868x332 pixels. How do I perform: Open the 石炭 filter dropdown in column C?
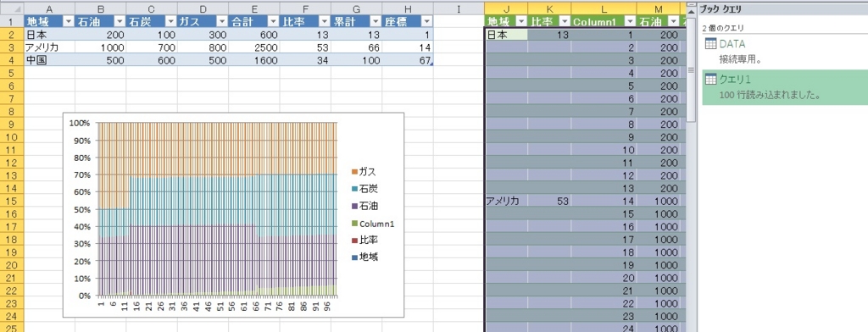click(170, 21)
